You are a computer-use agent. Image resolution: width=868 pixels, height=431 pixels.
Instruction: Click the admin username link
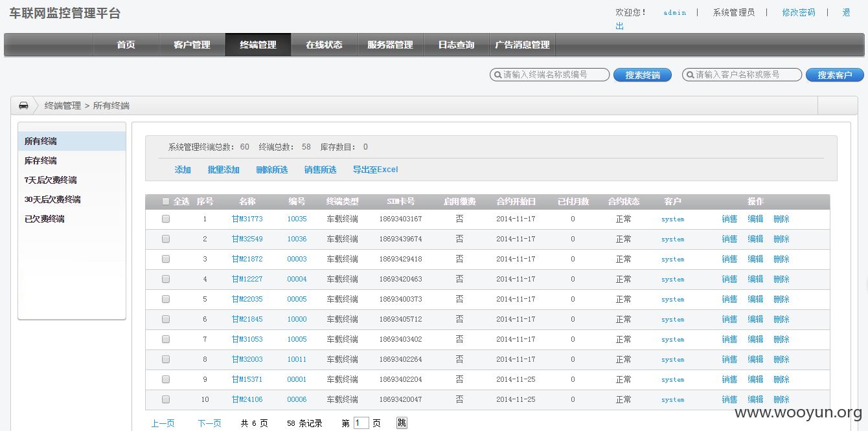(x=675, y=12)
